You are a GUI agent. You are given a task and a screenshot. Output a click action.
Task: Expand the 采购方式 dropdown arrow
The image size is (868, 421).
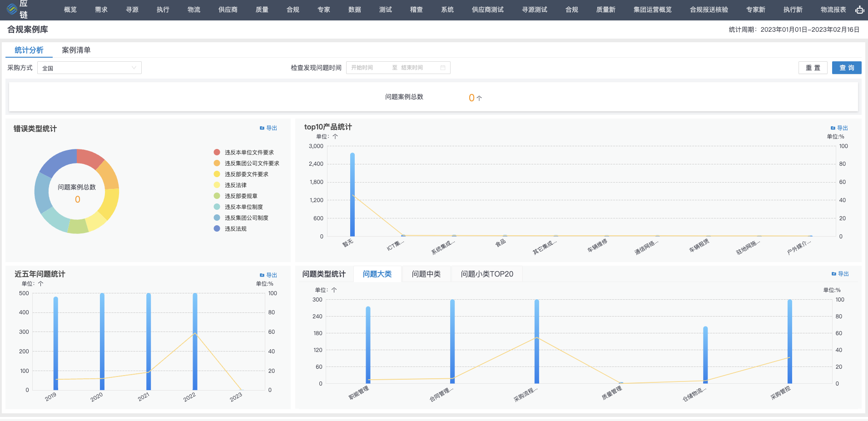pyautogui.click(x=134, y=68)
